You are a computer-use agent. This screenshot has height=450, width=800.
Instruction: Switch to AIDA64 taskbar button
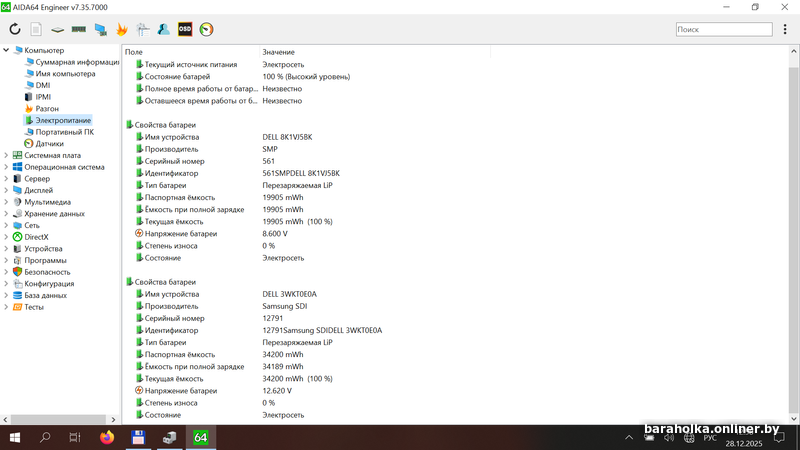[201, 438]
